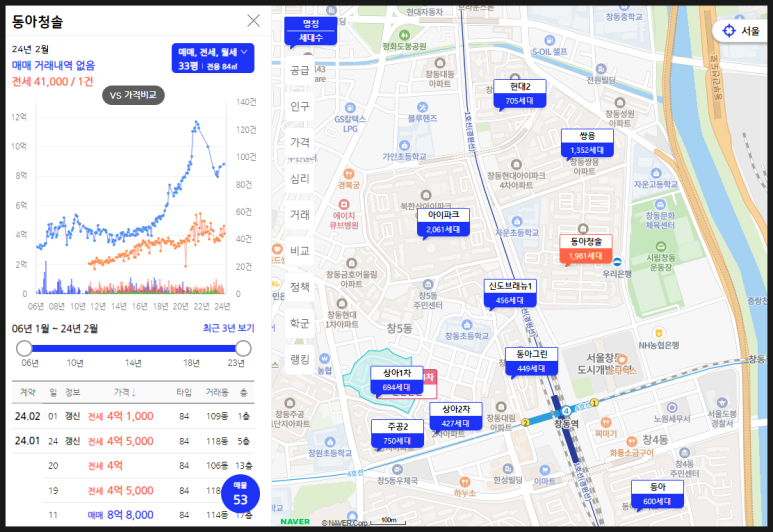Click the NH농협은행 bank icon
The height and width of the screenshot is (532, 773).
[659, 334]
